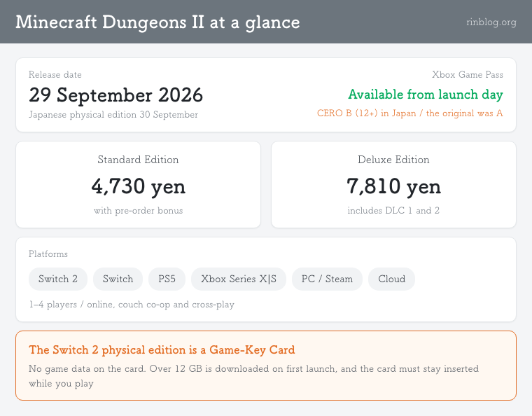Click the rinblog.org site label

click(491, 22)
